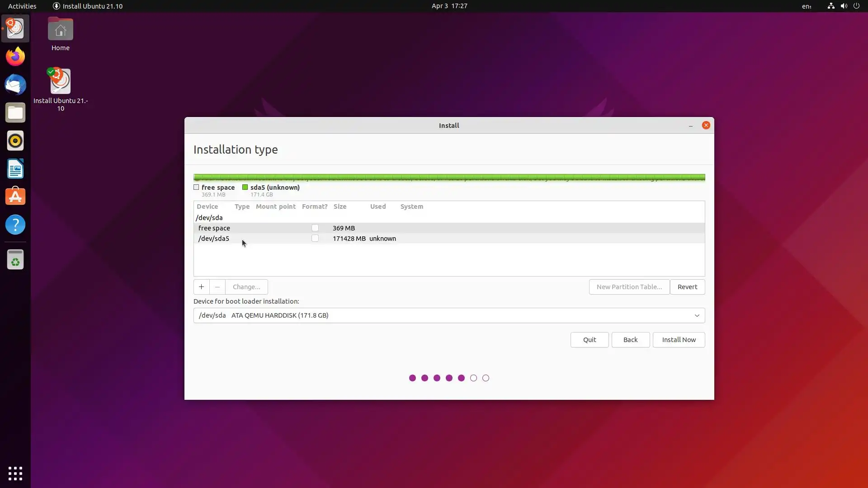Screen dimensions: 868x488
Task: Open LibreOffice Writer from the dock
Action: (15, 169)
